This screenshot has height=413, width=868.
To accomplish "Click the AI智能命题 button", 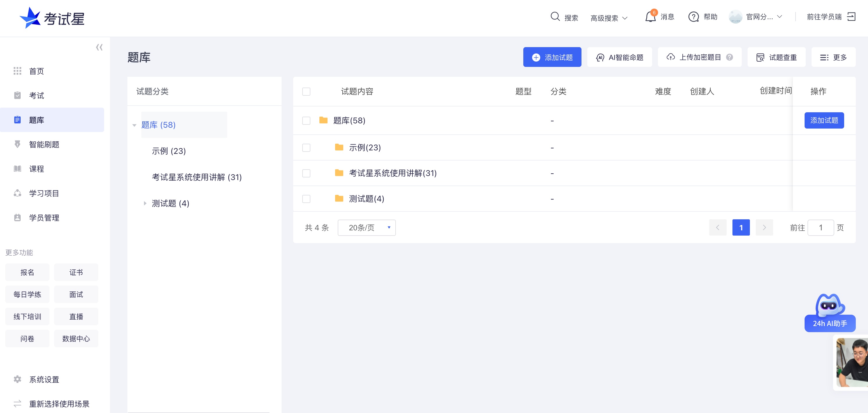I will 619,57.
